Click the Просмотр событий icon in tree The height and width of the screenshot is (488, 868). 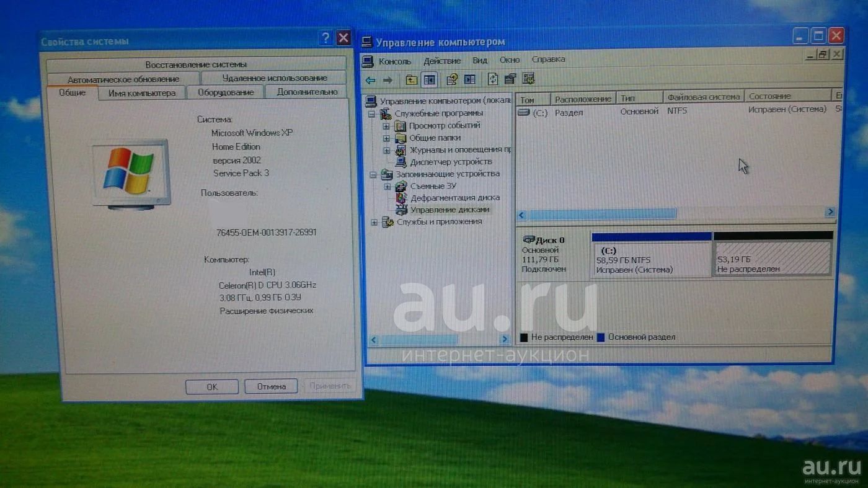pos(400,126)
